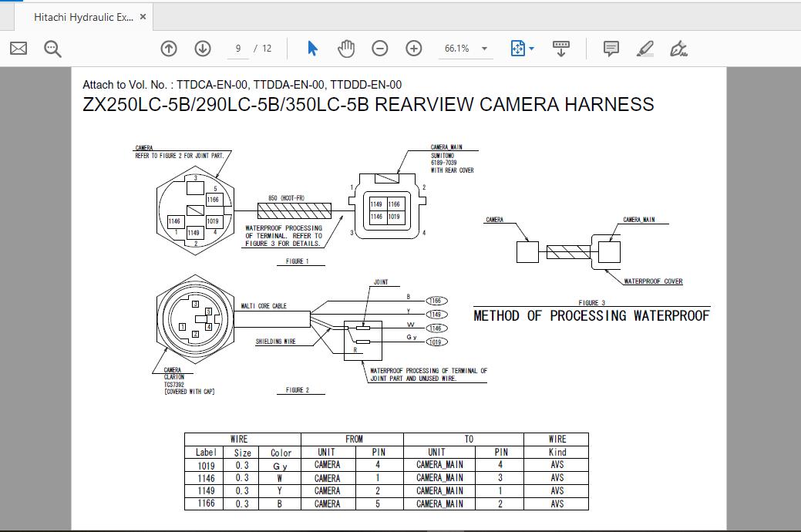Open the email share icon
801x532 pixels.
pos(17,48)
